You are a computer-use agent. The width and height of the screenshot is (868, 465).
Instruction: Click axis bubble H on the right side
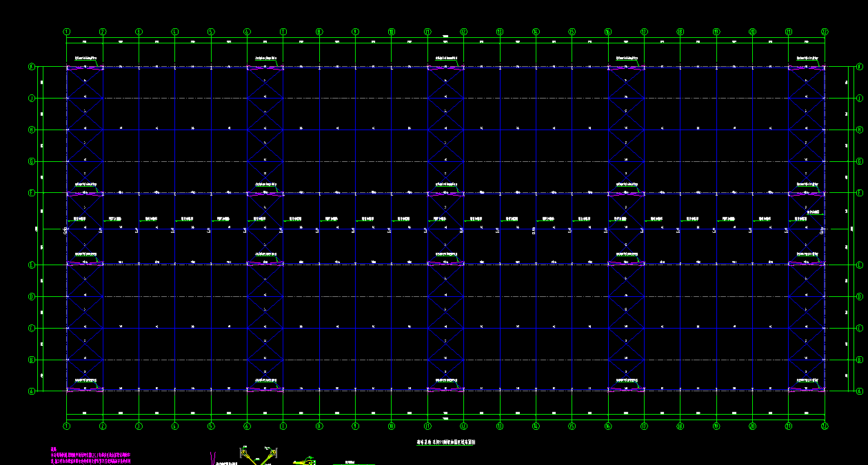point(859,130)
